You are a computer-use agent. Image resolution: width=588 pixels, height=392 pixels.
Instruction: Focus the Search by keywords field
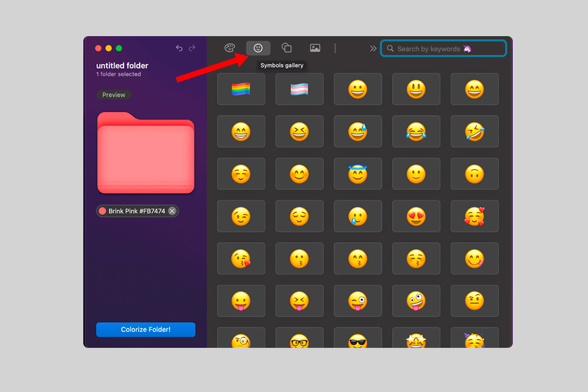coord(443,48)
